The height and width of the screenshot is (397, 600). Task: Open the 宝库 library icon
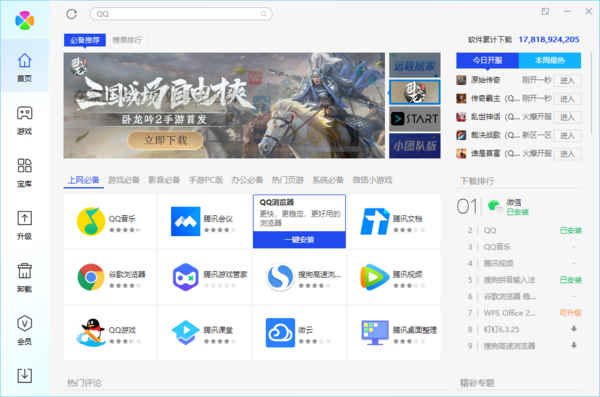24,166
